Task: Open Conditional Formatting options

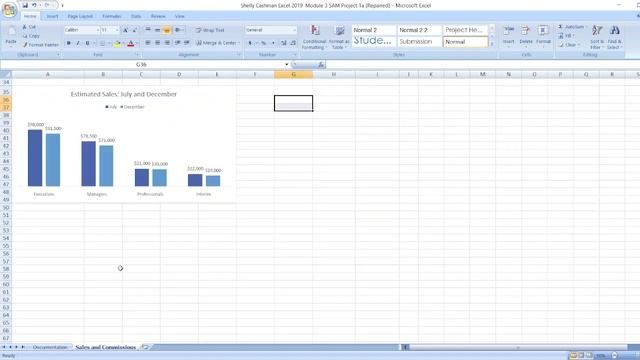Action: coord(314,38)
